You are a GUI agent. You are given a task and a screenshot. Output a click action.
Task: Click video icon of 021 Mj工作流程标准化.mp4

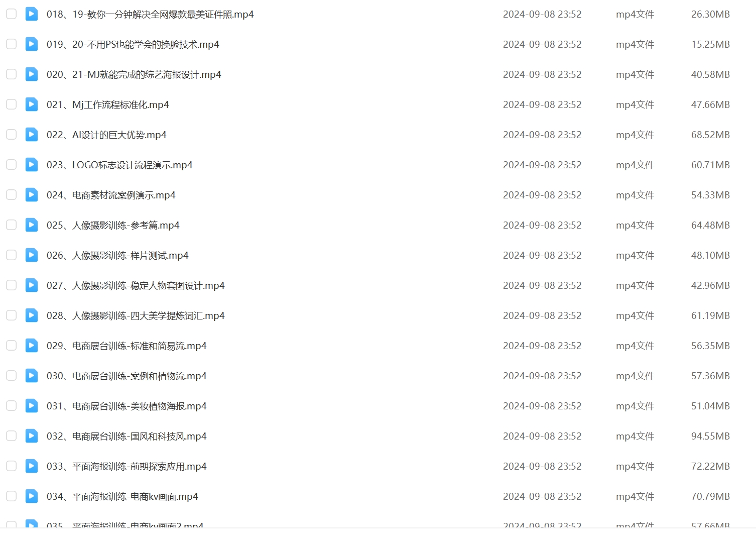(x=32, y=104)
